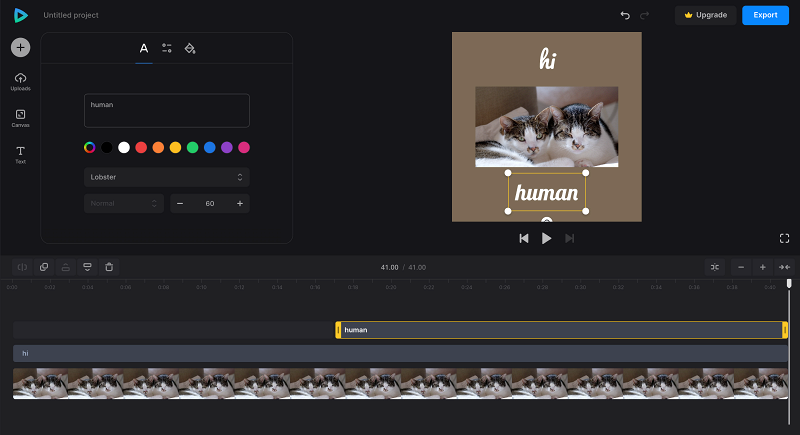Open the Normal font style dropdown

pyautogui.click(x=124, y=203)
